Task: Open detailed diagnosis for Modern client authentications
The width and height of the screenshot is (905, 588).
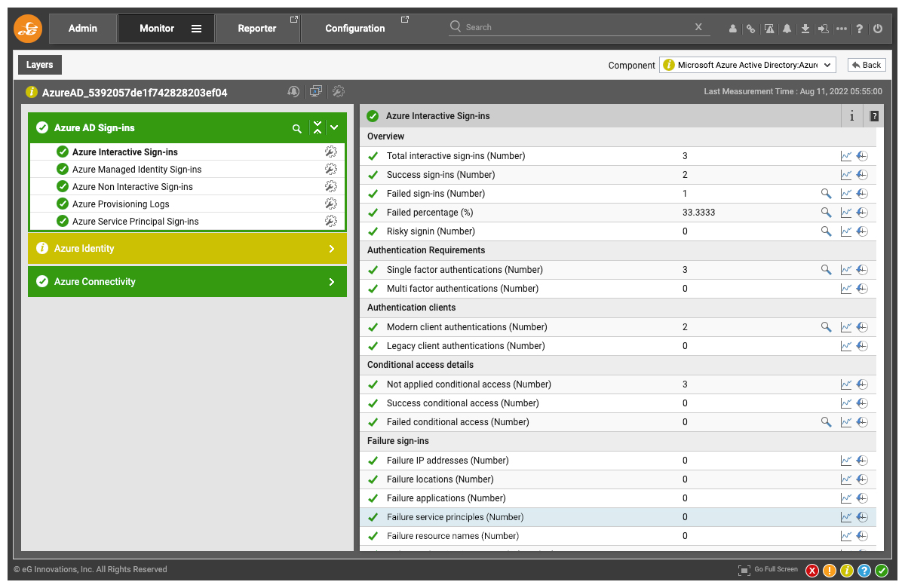Action: (x=826, y=327)
